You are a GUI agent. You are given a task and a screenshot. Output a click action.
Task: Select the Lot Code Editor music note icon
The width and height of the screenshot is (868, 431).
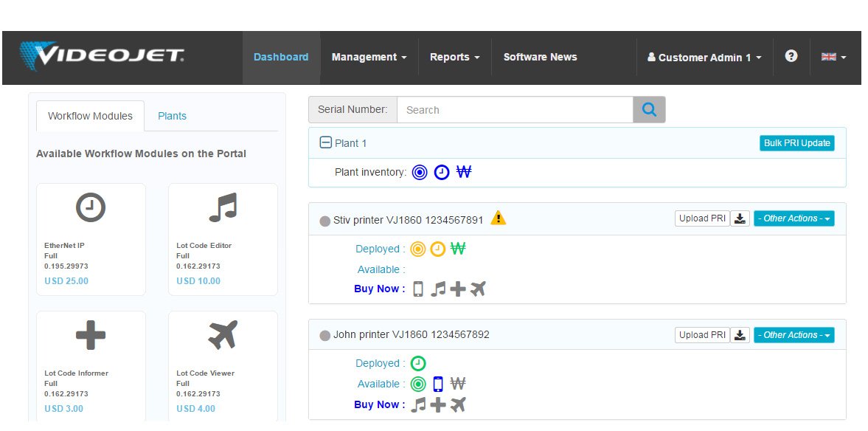point(223,207)
